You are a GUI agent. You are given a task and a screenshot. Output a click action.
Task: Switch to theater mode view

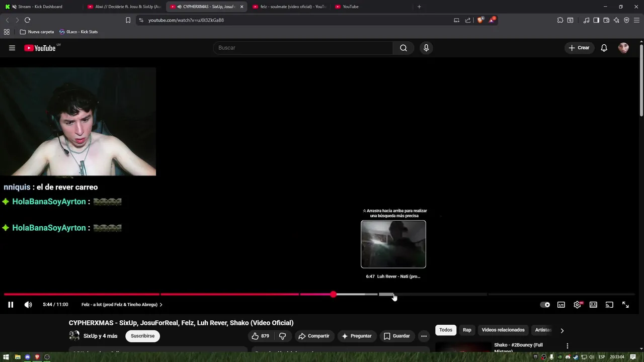click(593, 305)
